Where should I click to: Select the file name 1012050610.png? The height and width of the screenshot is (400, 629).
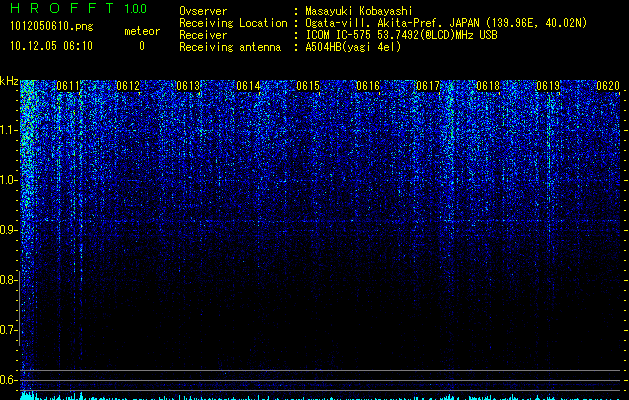pos(51,27)
